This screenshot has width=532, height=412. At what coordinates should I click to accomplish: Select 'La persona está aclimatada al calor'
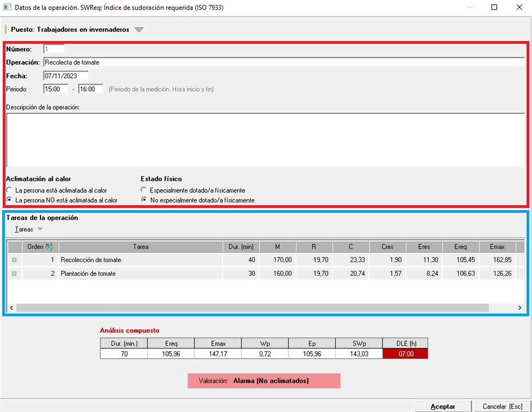click(9, 190)
